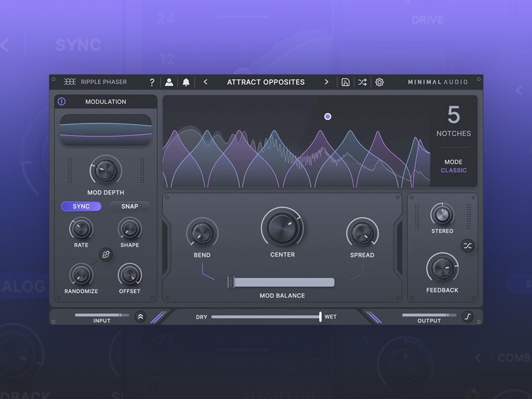Save preset with the floppy disk icon
This screenshot has width=532, height=399.
coord(345,82)
